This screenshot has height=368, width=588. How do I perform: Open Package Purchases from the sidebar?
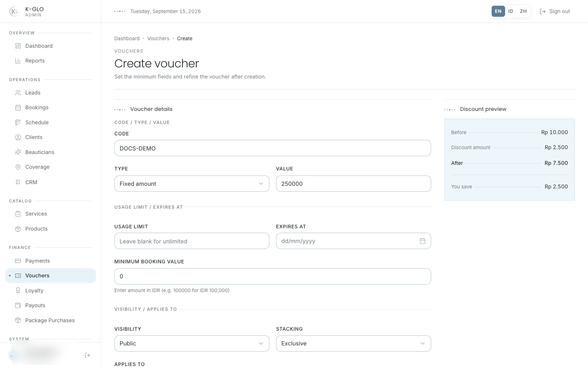50,320
